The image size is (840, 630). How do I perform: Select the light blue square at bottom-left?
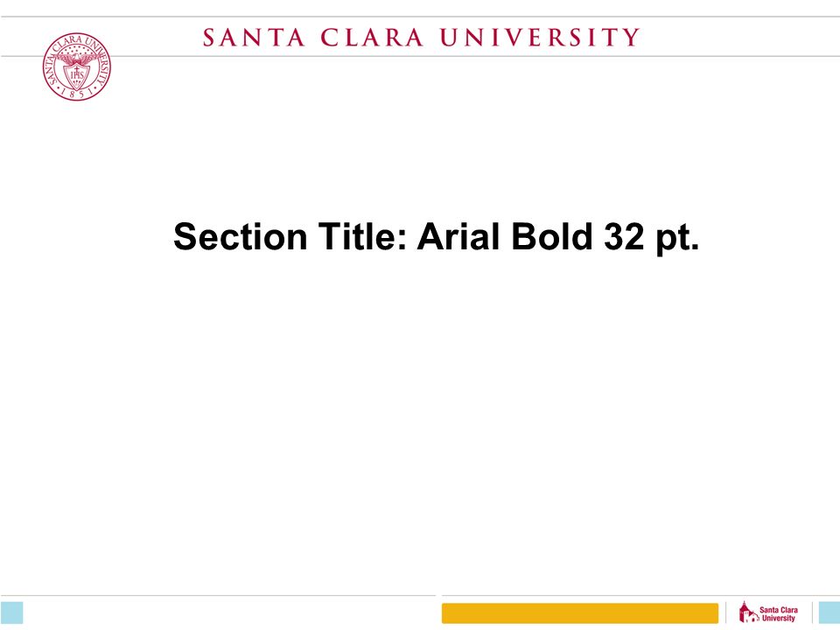pyautogui.click(x=11, y=612)
